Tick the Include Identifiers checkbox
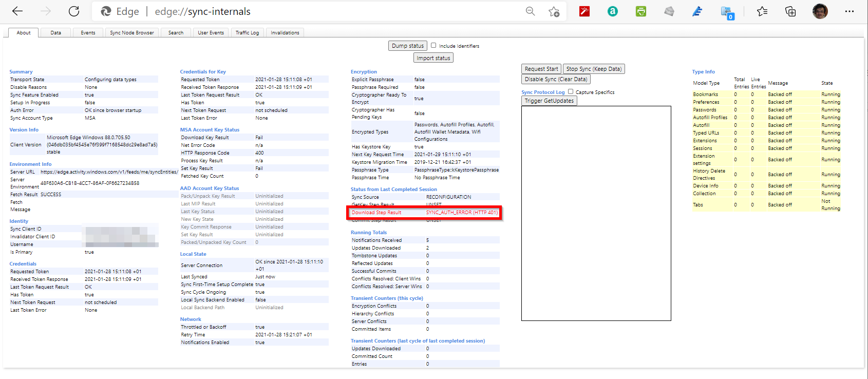Image resolution: width=868 pixels, height=379 pixels. coord(433,45)
